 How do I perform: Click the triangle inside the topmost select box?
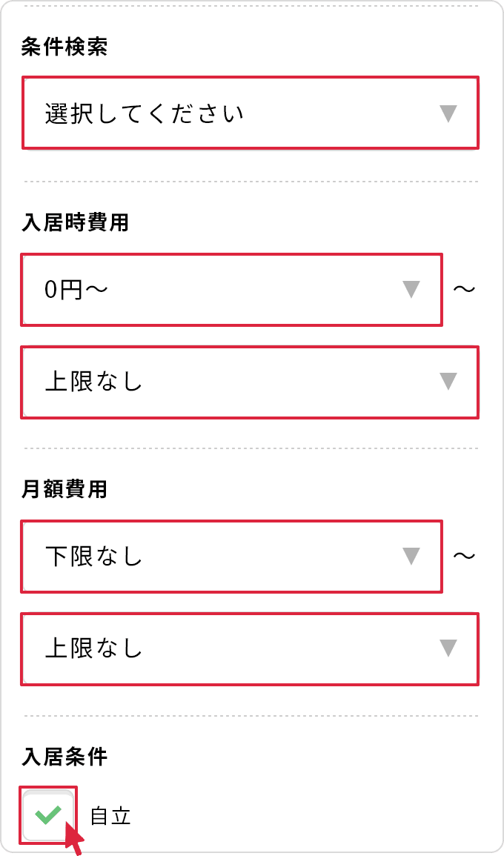[448, 113]
